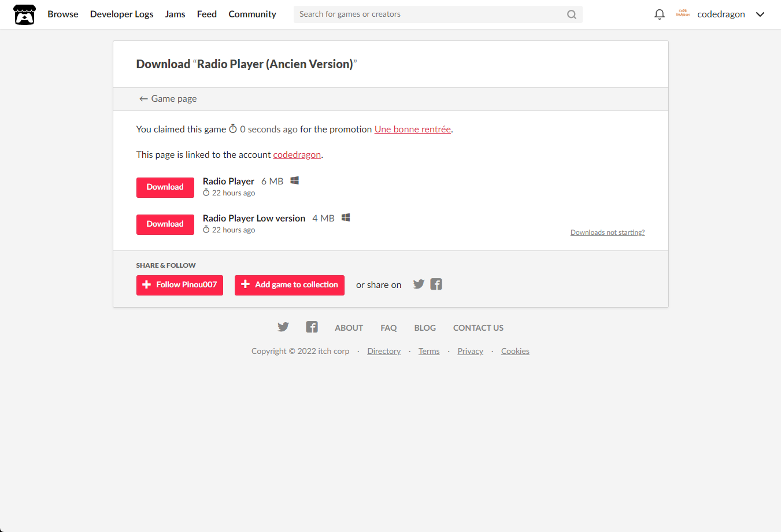Open Downloads not starting help link

tap(608, 232)
